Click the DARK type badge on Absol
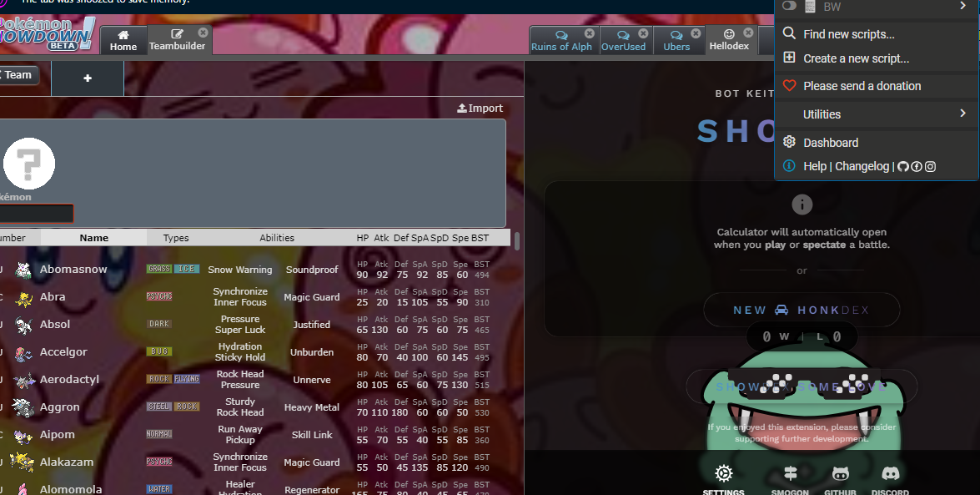This screenshot has height=495, width=980. pyautogui.click(x=159, y=324)
